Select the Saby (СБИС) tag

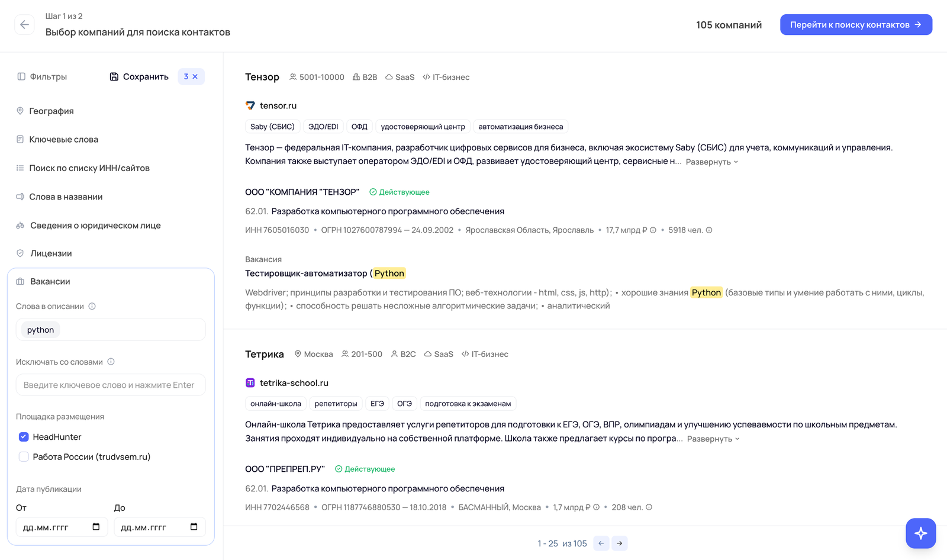[x=272, y=127]
